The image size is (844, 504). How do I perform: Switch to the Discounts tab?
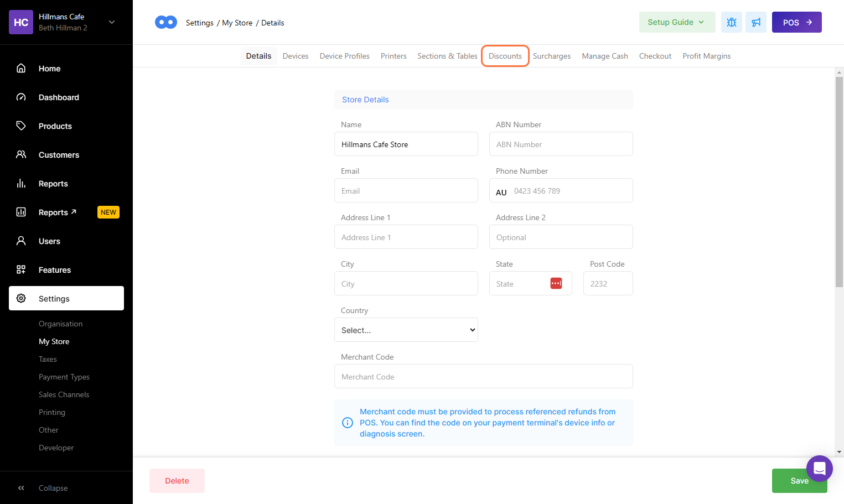pyautogui.click(x=505, y=56)
